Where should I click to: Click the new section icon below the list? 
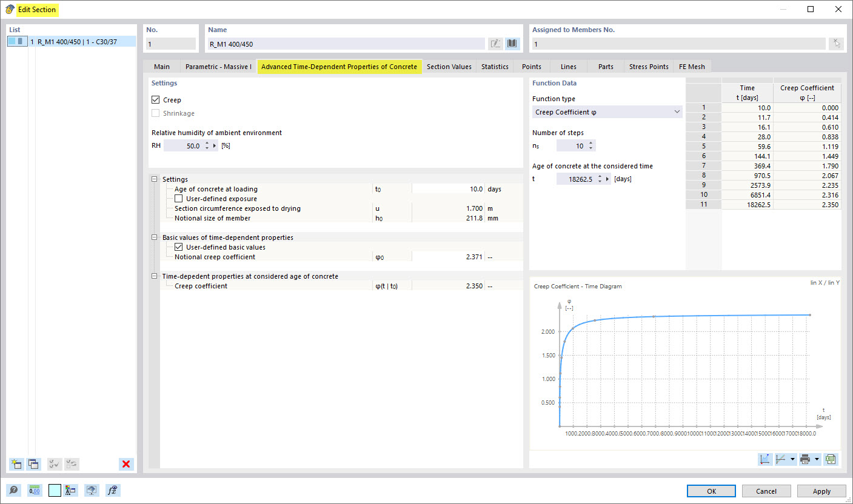16,464
